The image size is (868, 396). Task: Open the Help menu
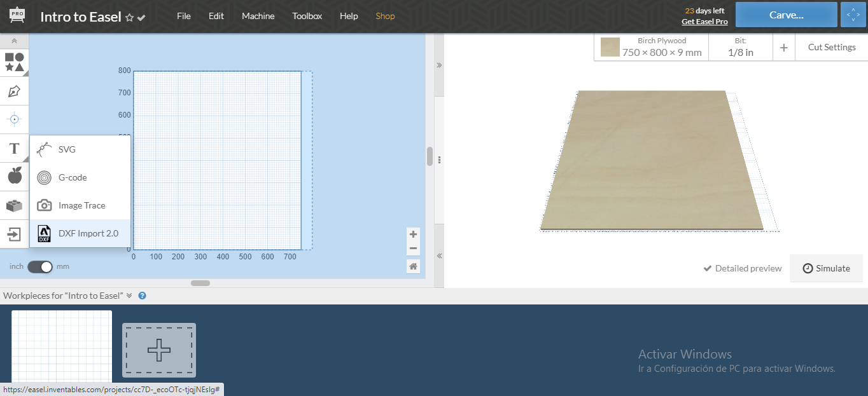click(x=349, y=16)
